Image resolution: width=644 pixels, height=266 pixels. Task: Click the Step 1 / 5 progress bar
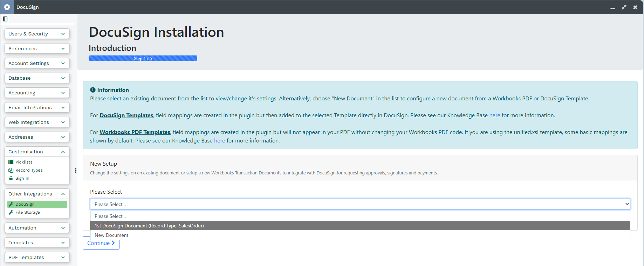pos(143,58)
